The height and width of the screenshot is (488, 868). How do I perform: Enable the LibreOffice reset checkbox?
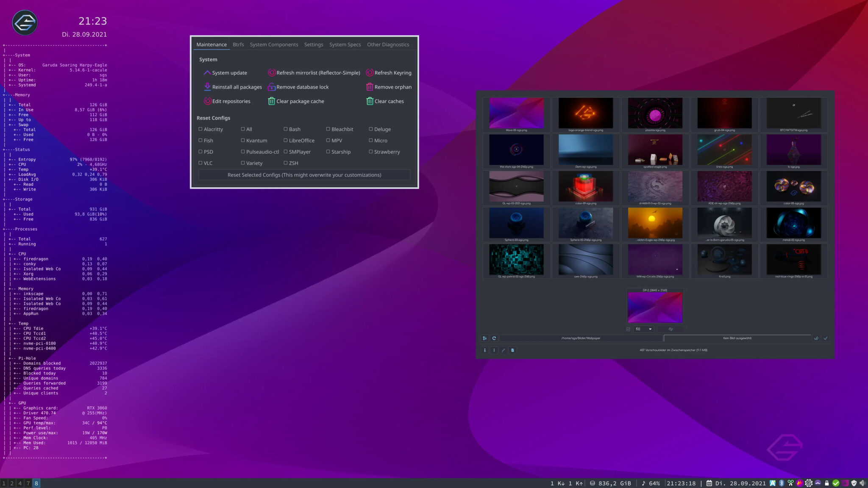click(286, 140)
